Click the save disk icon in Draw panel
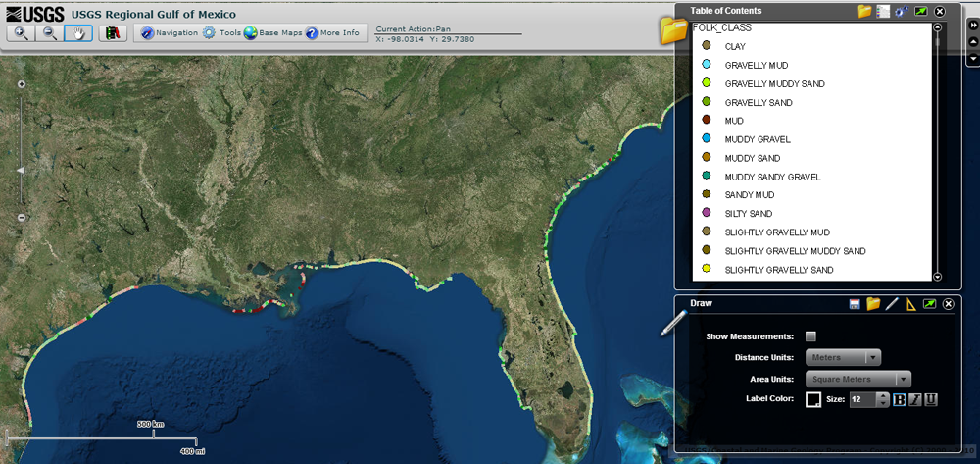This screenshot has height=464, width=980. (855, 304)
